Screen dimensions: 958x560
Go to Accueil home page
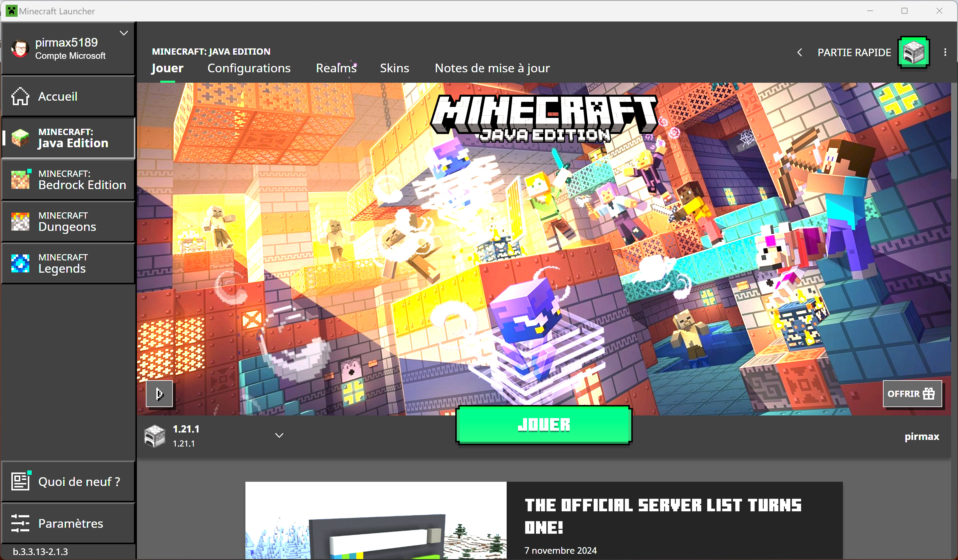pos(68,96)
